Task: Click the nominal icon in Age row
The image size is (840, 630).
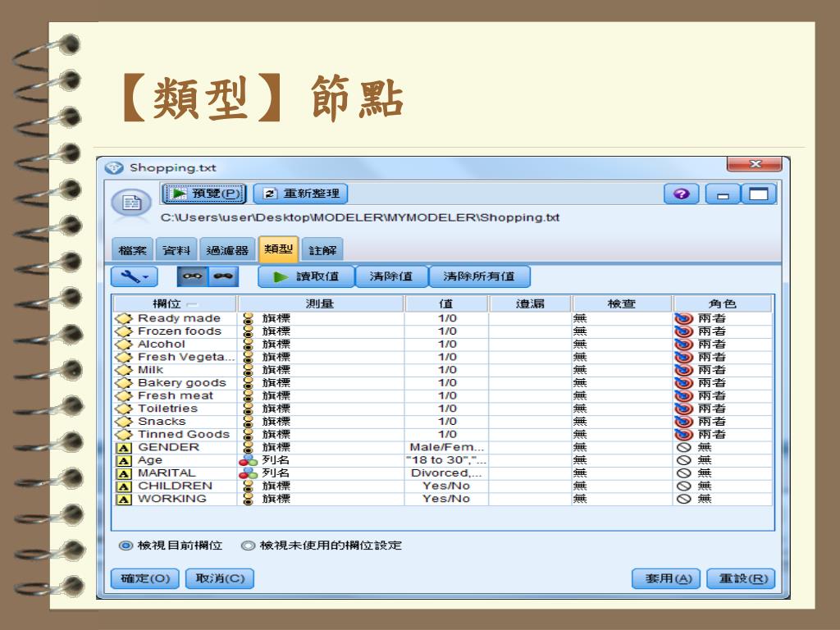Action: tap(248, 460)
